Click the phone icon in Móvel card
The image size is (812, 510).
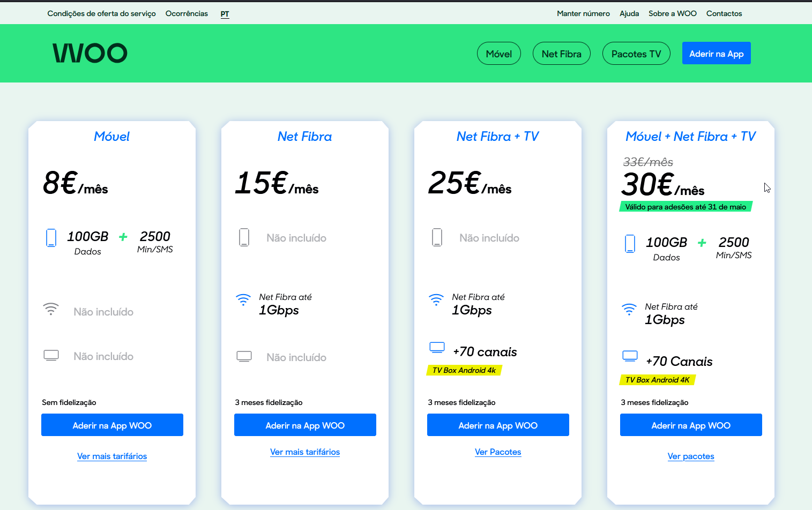tap(51, 237)
